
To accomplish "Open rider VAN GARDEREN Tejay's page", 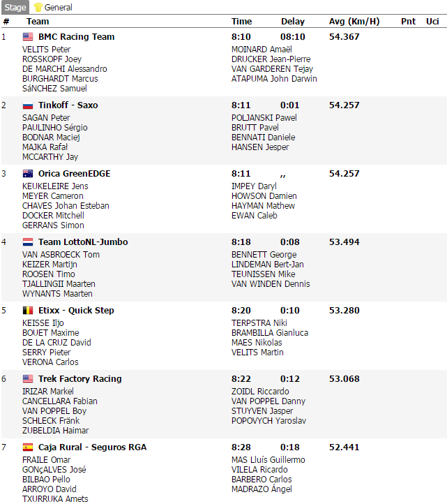I will [x=272, y=69].
